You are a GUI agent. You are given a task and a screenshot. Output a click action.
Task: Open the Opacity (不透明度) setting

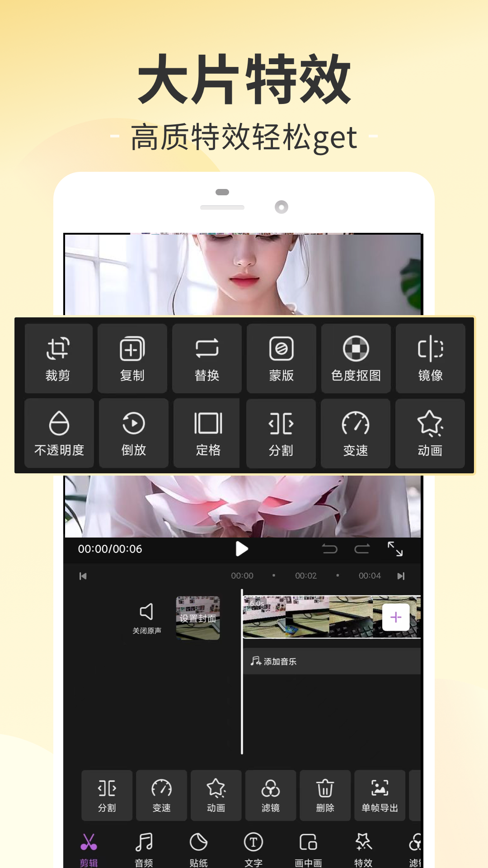point(59,433)
